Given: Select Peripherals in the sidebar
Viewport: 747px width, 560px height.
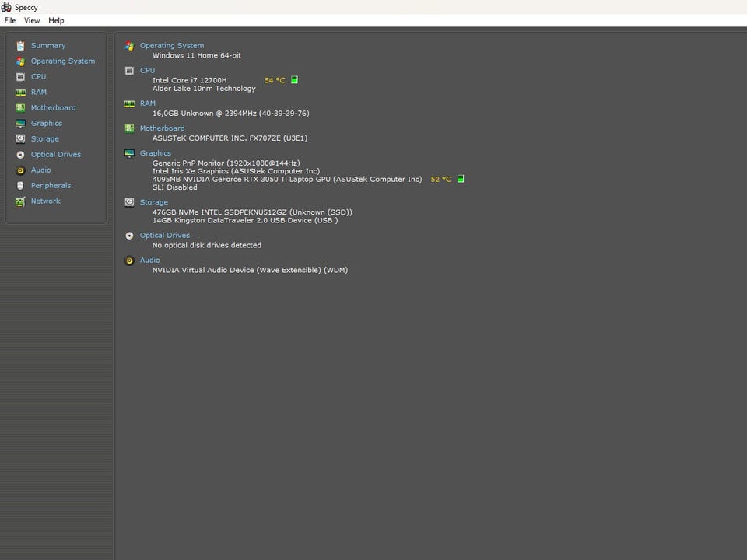Looking at the screenshot, I should [51, 186].
